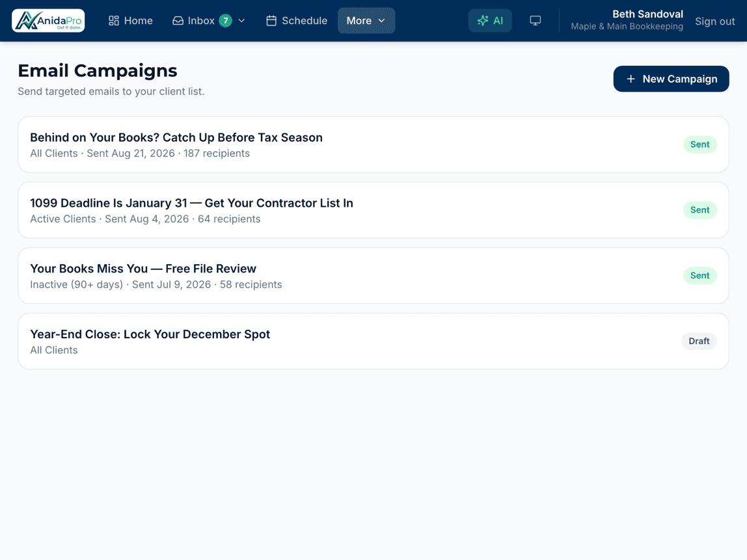Click the monitor display icon
Viewport: 747px width, 560px height.
(535, 20)
